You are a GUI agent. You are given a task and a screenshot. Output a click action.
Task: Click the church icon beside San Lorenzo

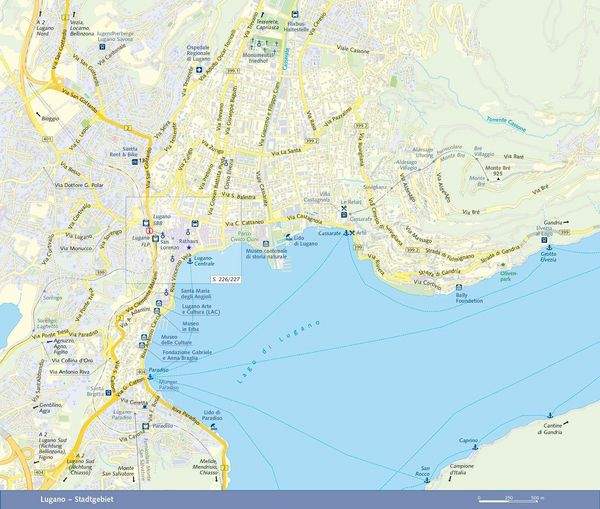pyautogui.click(x=162, y=235)
